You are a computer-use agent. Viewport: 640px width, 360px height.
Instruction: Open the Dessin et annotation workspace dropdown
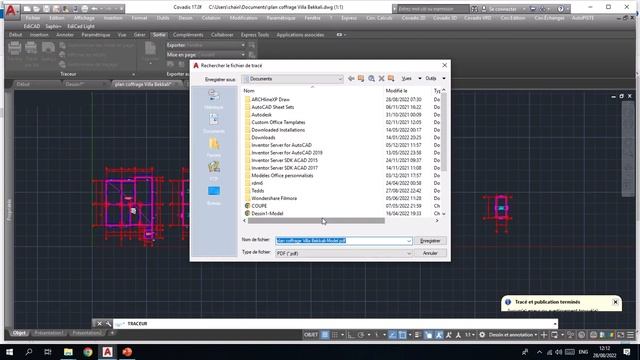tap(513, 335)
